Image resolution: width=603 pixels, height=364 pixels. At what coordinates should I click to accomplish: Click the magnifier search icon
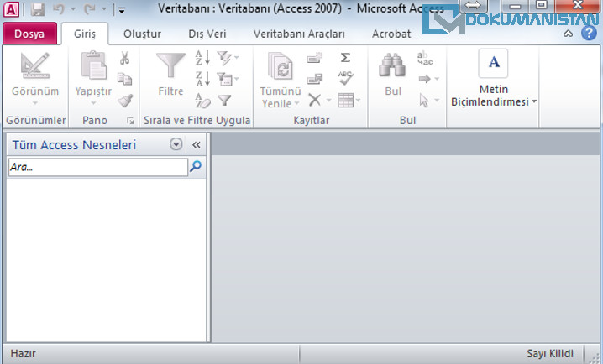click(x=196, y=166)
